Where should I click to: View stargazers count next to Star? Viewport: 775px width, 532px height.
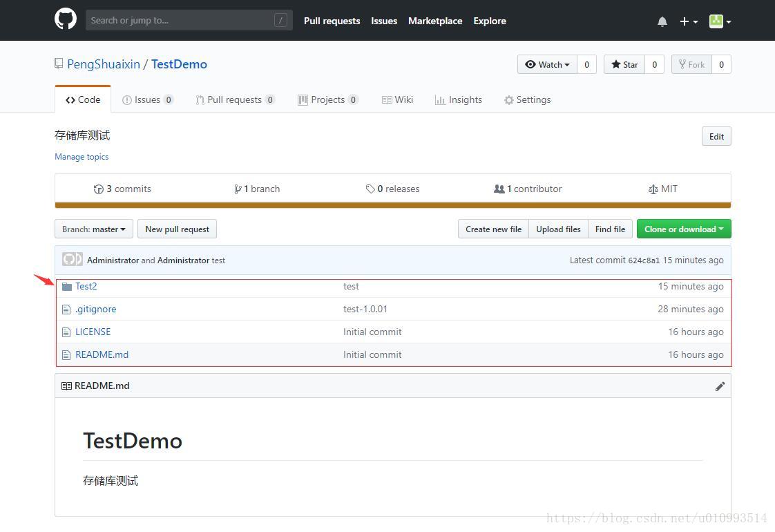point(654,64)
